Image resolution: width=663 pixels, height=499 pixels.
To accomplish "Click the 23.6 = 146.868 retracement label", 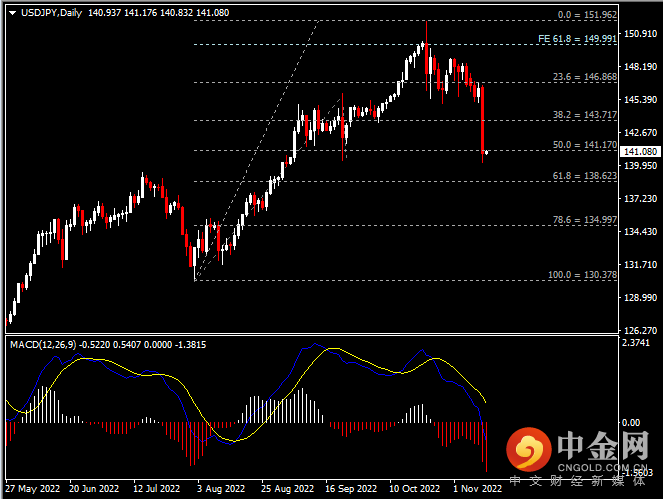I will click(x=585, y=77).
